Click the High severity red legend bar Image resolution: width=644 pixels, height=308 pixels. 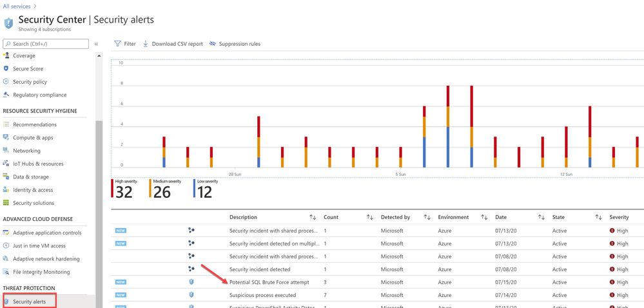112,188
